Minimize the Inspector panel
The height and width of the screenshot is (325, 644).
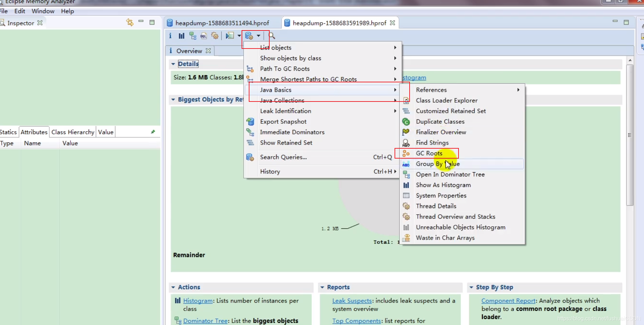click(141, 22)
